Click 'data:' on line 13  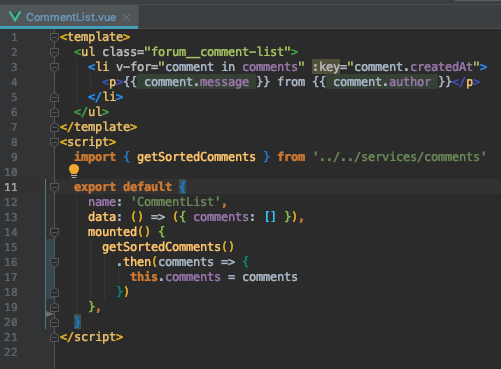(105, 217)
